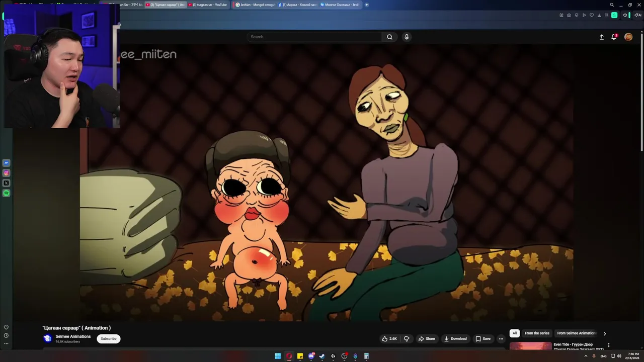The image size is (644, 362).
Task: Switch to the Facebook tab
Action: pyautogui.click(x=297, y=5)
